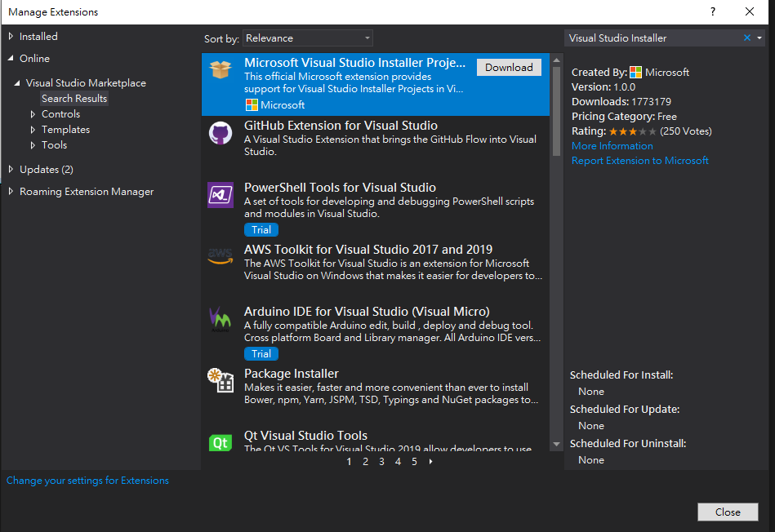Select PowerShell Tools for Visual Studio title
The width and height of the screenshot is (775, 532).
tap(340, 188)
